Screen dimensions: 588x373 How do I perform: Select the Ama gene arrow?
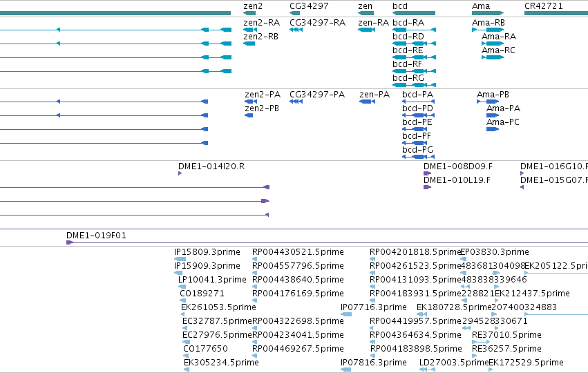(488, 13)
